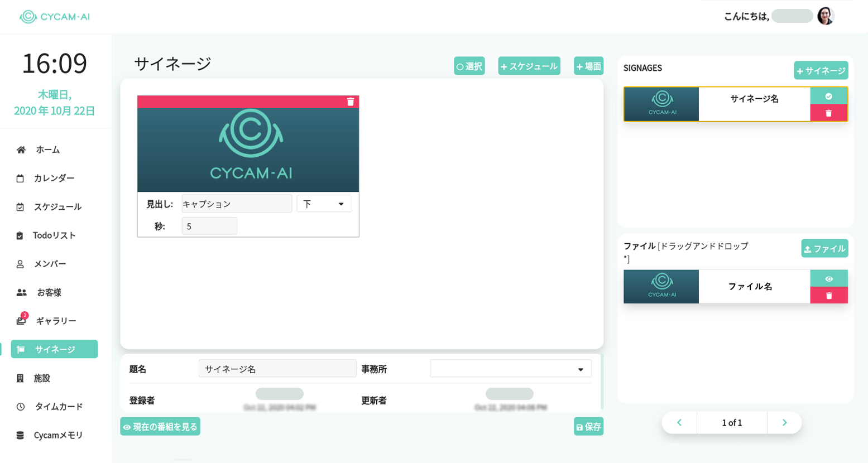Delete the scene with the red-bar trash icon
The height and width of the screenshot is (463, 868).
(x=351, y=102)
